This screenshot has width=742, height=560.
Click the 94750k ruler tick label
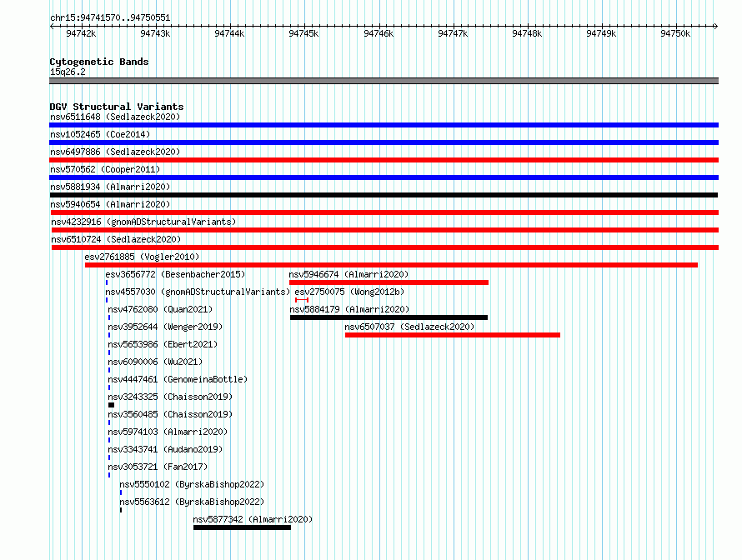point(675,33)
